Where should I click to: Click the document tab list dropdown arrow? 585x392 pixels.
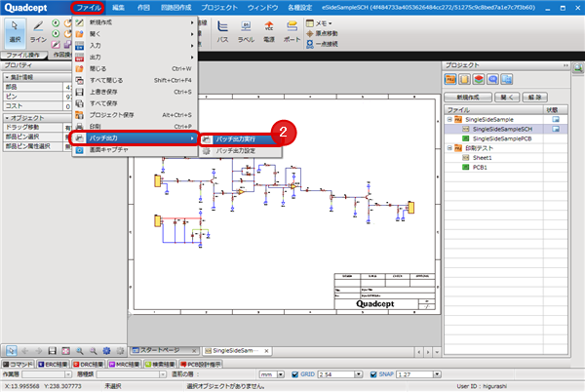[x=437, y=352]
